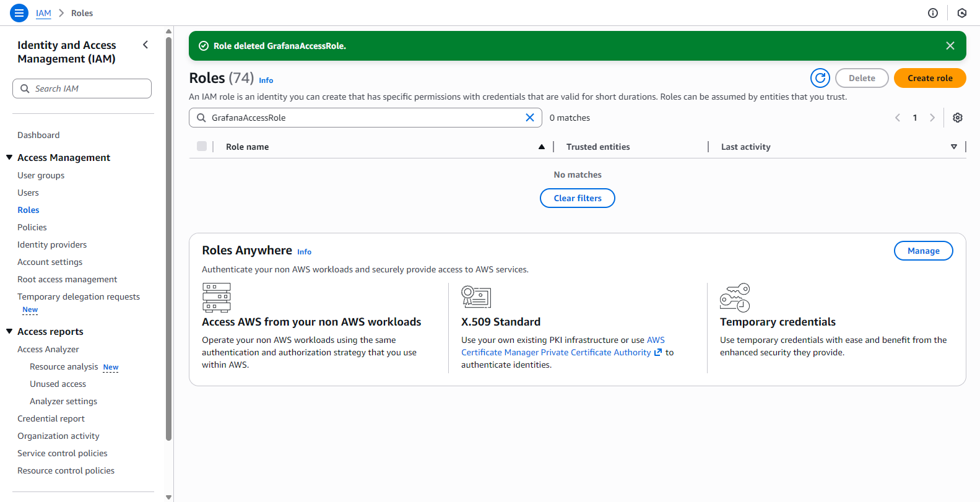Toggle the select-all roles checkbox

pos(202,146)
